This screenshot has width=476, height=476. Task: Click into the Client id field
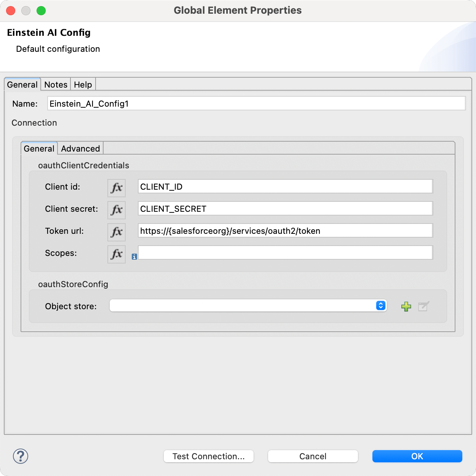click(x=285, y=187)
